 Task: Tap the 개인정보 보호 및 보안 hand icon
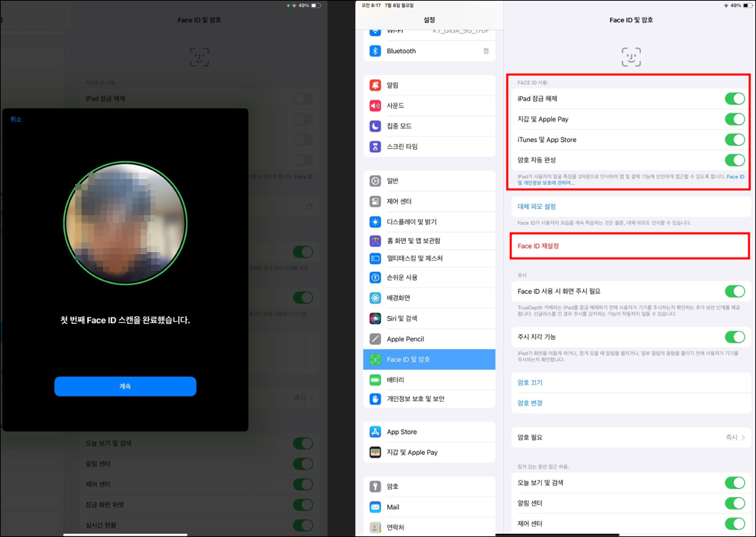375,399
